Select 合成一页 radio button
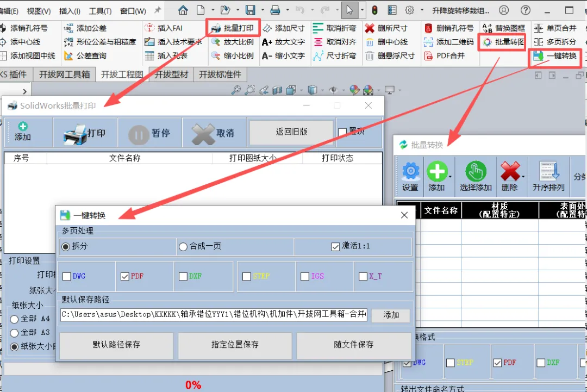 (183, 247)
